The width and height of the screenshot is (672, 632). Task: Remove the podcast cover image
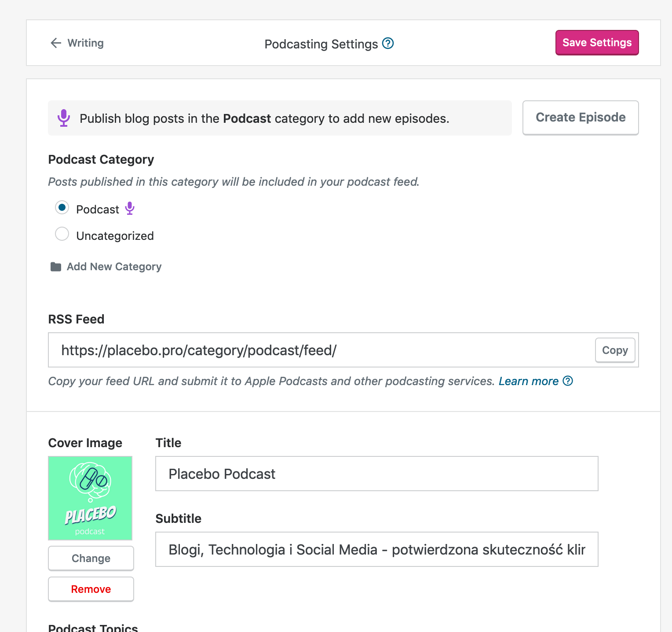(x=91, y=589)
